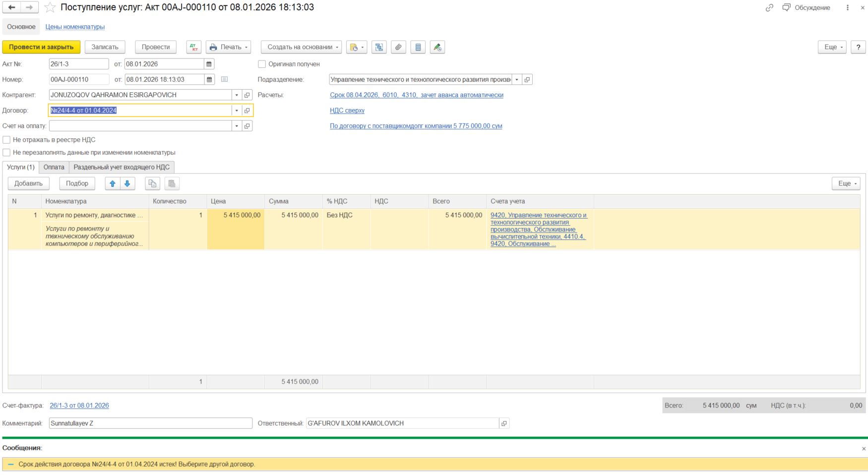Click the electronic signature pen icon

click(437, 47)
